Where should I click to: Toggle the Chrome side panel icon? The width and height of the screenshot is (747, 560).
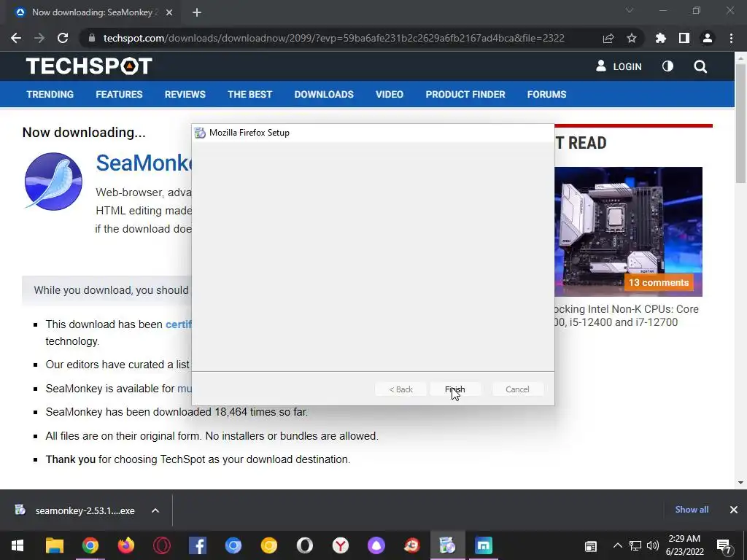pos(684,38)
